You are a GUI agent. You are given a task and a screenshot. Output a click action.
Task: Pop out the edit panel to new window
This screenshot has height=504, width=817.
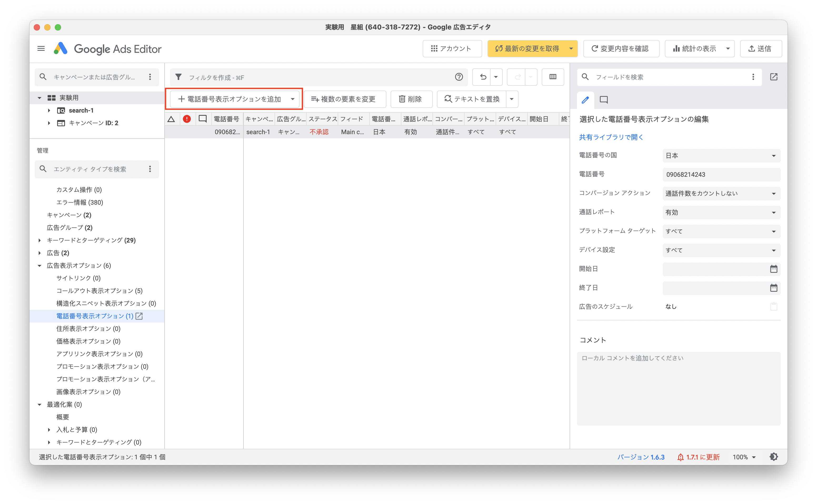point(774,77)
